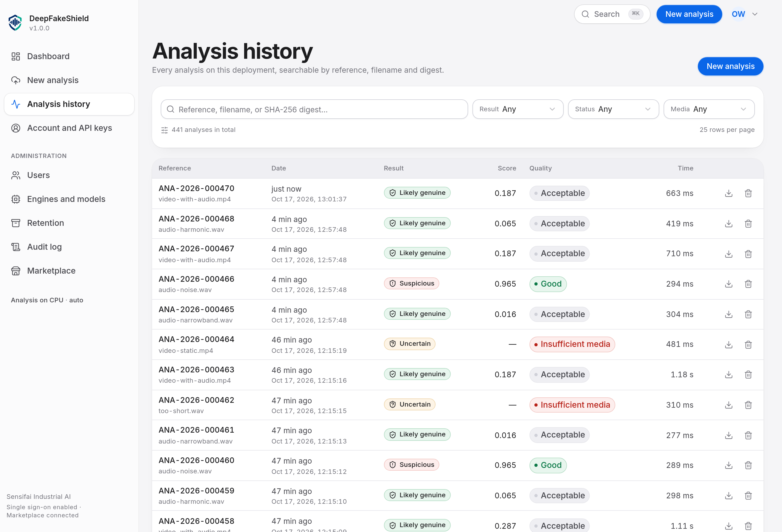Open Retention settings in sidebar

69,223
